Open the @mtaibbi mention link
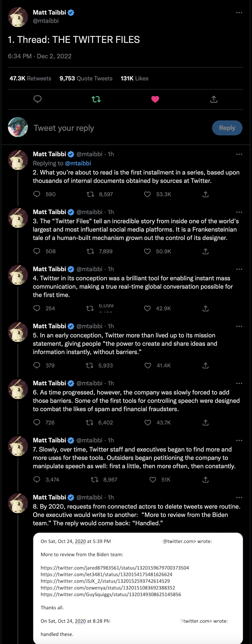 click(x=78, y=163)
